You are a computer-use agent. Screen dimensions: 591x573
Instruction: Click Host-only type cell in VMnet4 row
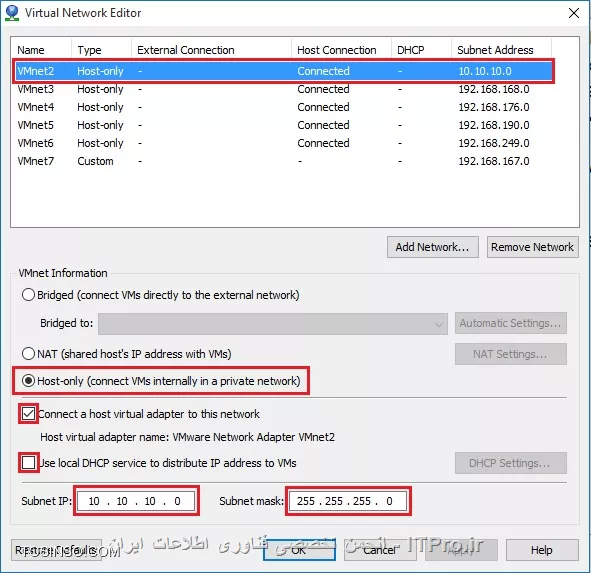click(100, 107)
